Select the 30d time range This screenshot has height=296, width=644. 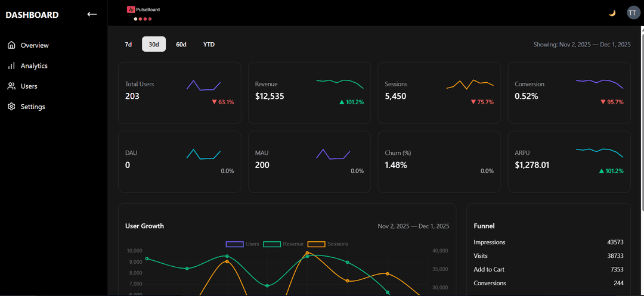point(154,44)
